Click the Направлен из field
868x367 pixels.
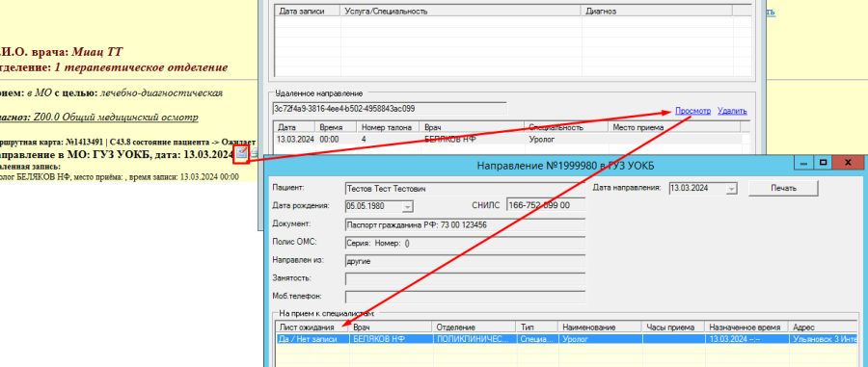tap(465, 260)
